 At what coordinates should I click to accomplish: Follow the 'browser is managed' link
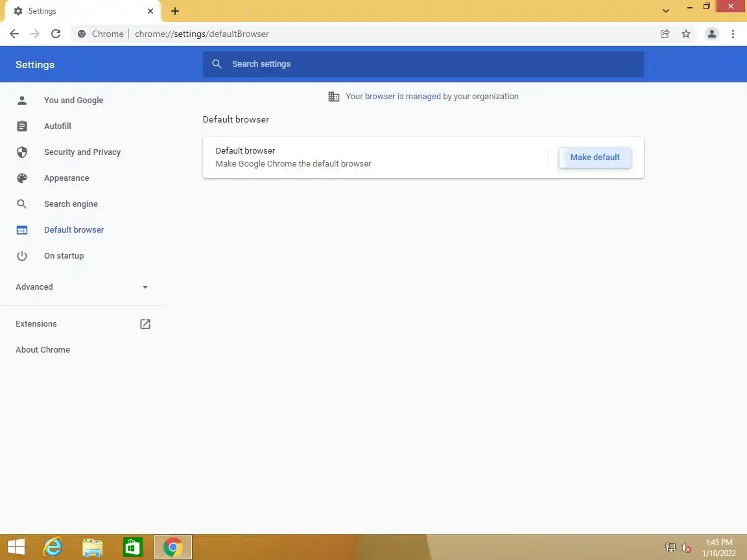pos(403,96)
